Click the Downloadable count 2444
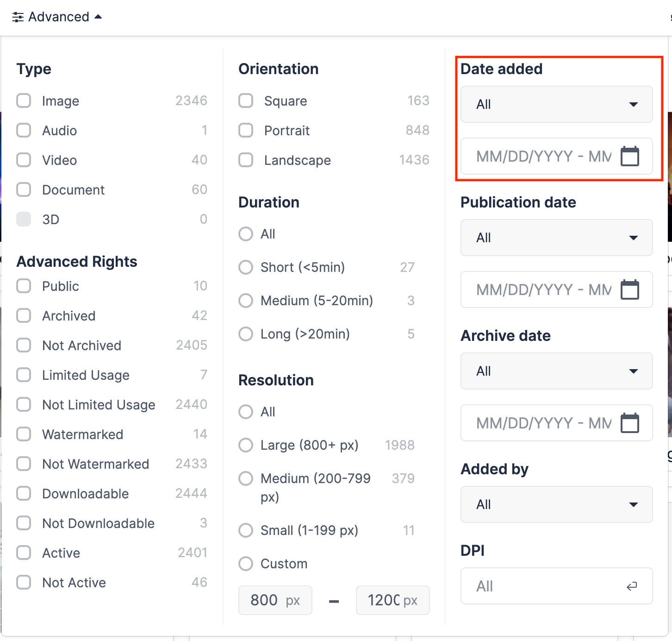Image resolution: width=672 pixels, height=641 pixels. pos(191,493)
